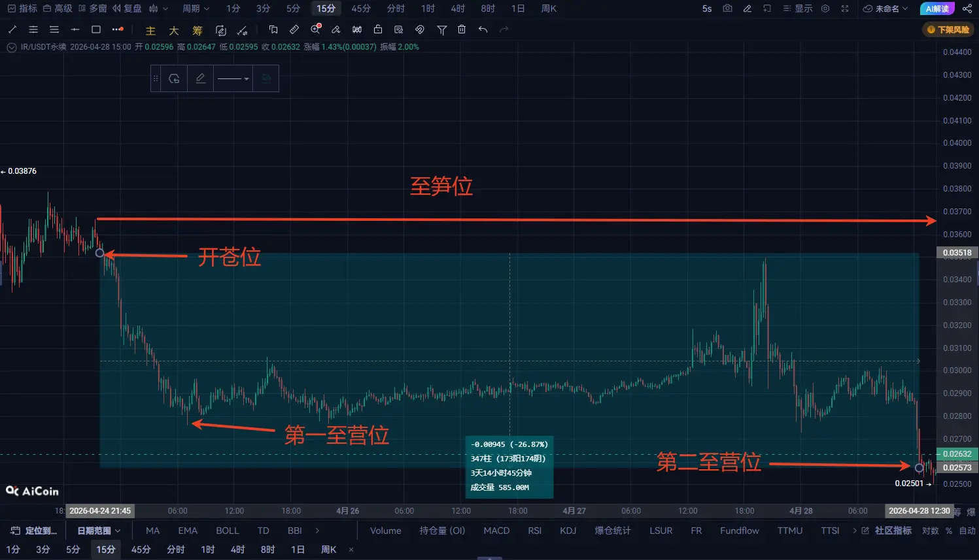This screenshot has width=979, height=560.
Task: Toggle the Volume indicator
Action: pyautogui.click(x=386, y=531)
